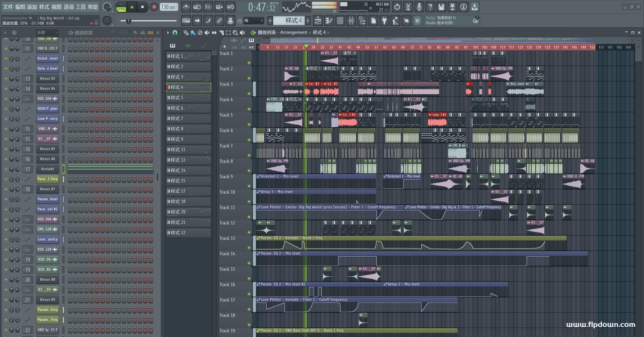This screenshot has height=337, width=644.
Task: Click the render/export download icon
Action: coord(475,7)
